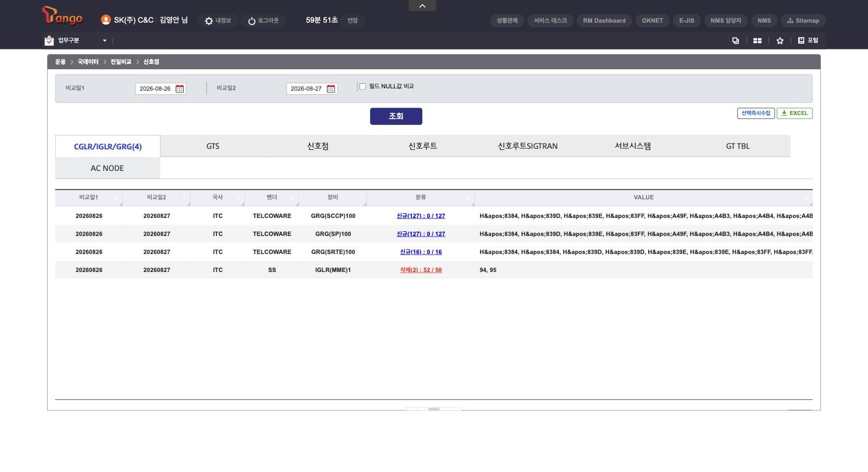Open the GT TBL tab

[738, 146]
